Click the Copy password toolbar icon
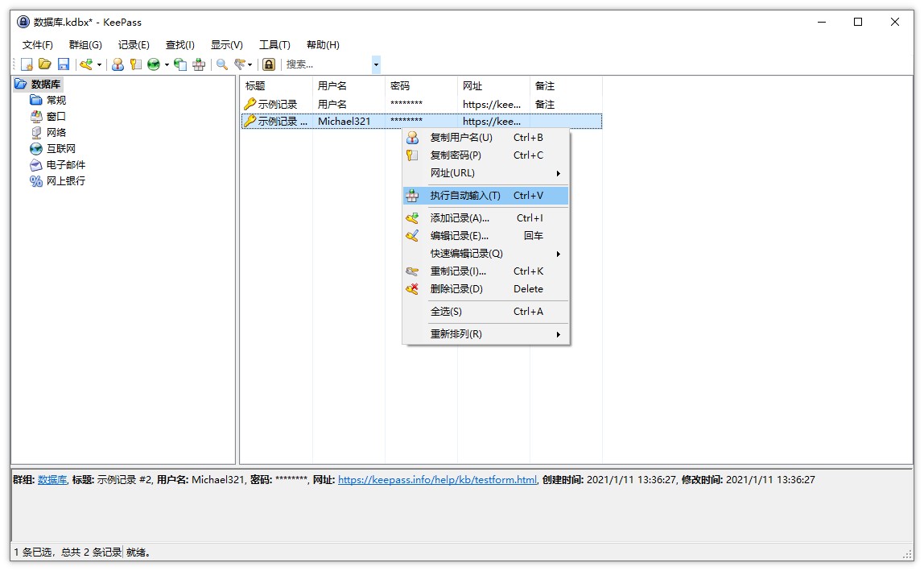This screenshot has width=924, height=571. click(136, 64)
